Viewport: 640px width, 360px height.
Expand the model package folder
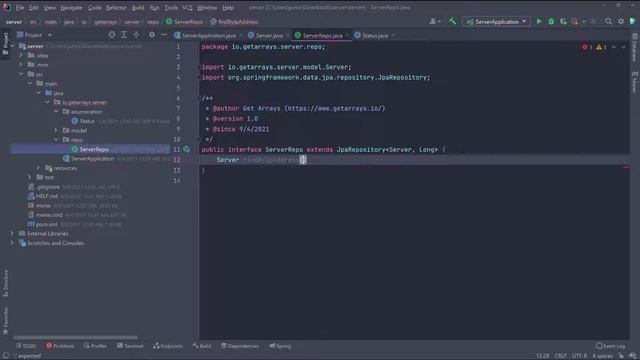pos(56,131)
